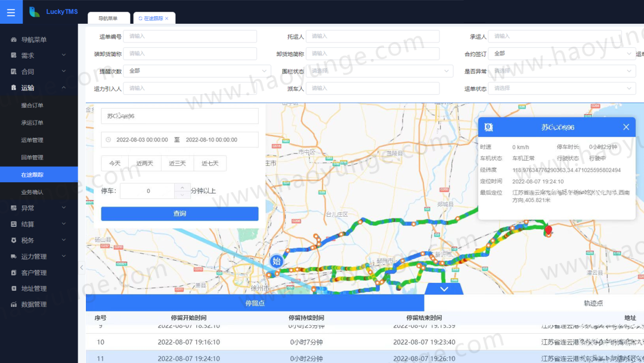Click the 需求 sidebar icon
Viewport: 644px width, 363px height.
click(14, 55)
